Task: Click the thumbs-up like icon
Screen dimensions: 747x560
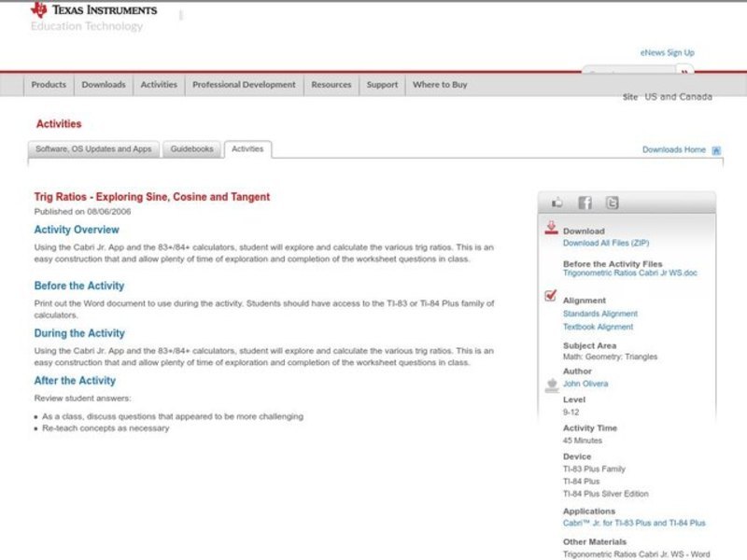Action: coord(557,203)
